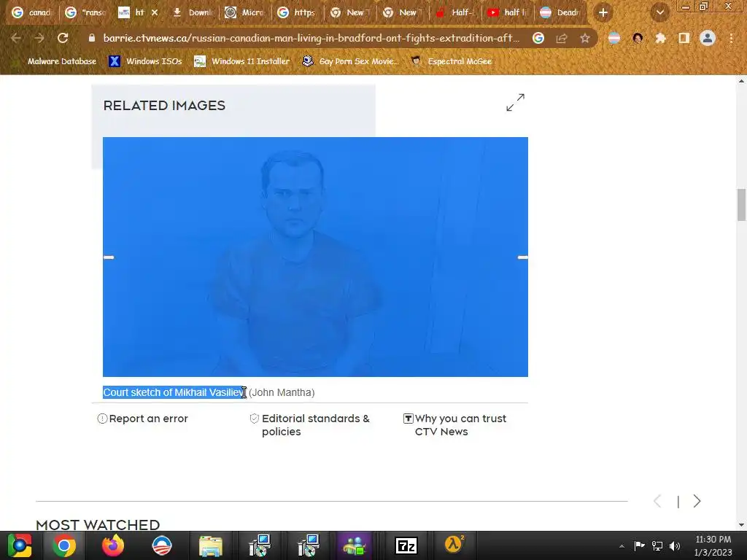Open Editorial standards & policies link
Viewport: 747px width, 560px height.
click(x=309, y=425)
